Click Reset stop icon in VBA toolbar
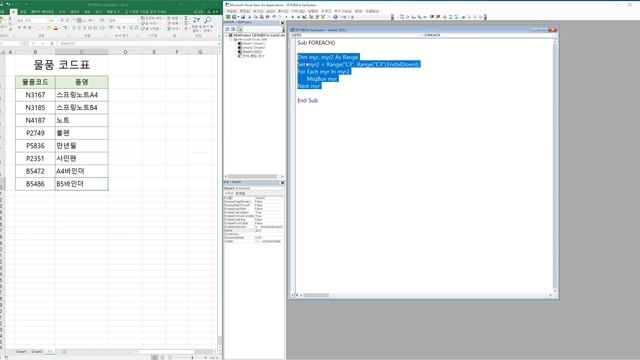The width and height of the screenshot is (640, 360). (298, 17)
